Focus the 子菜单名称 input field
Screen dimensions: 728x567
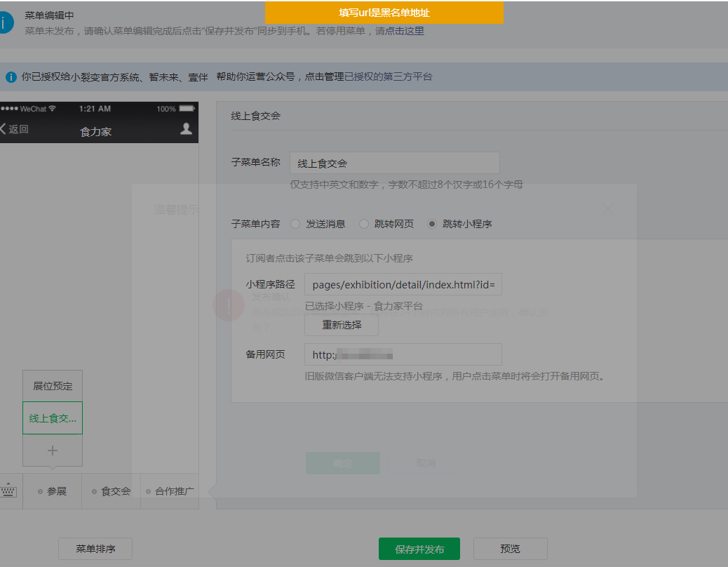tap(395, 163)
